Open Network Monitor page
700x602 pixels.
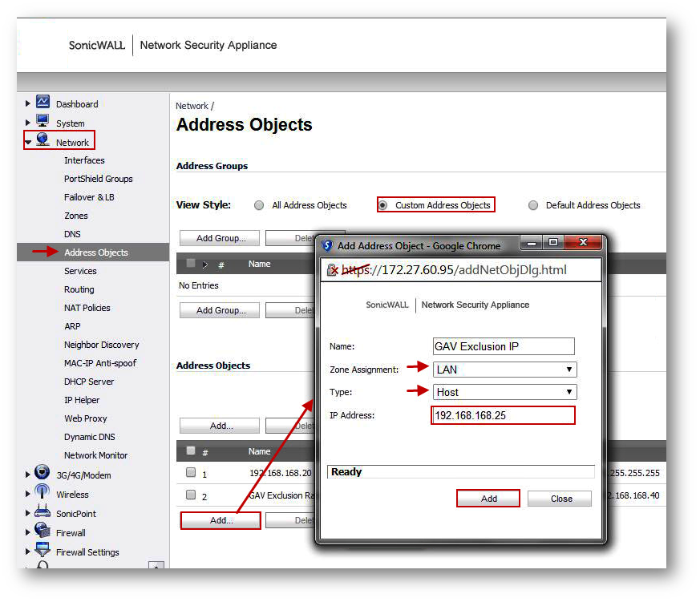point(95,455)
